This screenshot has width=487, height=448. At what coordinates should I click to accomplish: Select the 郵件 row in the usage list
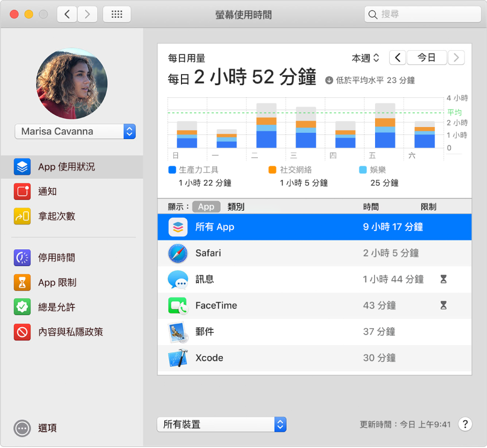[x=209, y=332]
